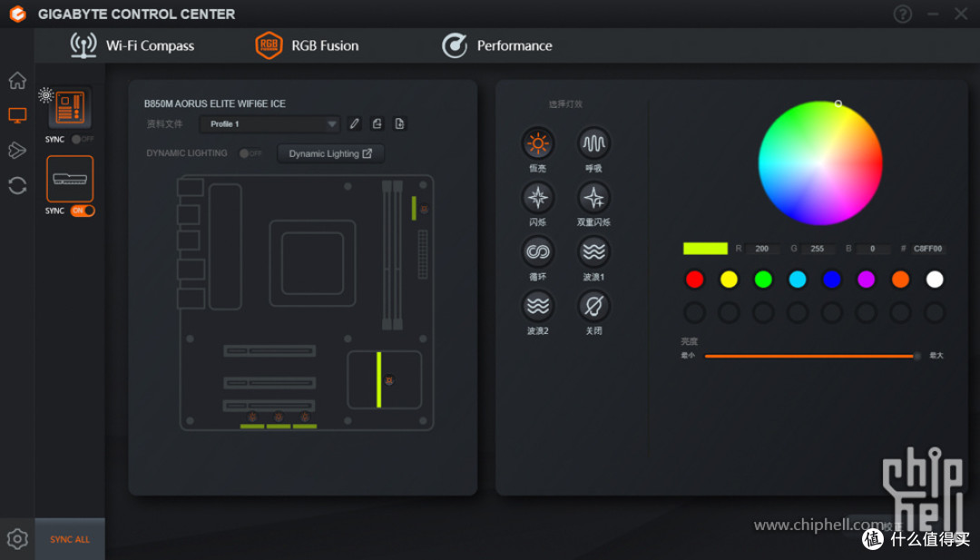Choose the 双重闪烁 double flash effect

point(593,198)
